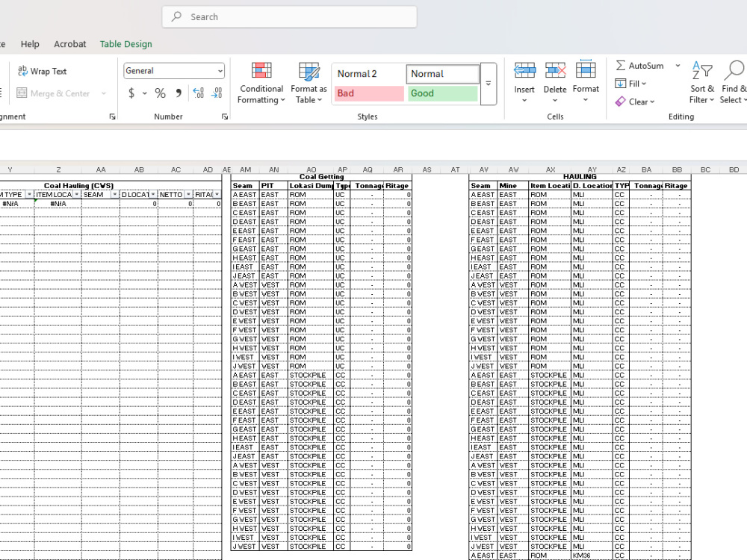Open Sort & Filter tool
Image resolution: width=747 pixels, height=560 pixels.
coord(702,82)
